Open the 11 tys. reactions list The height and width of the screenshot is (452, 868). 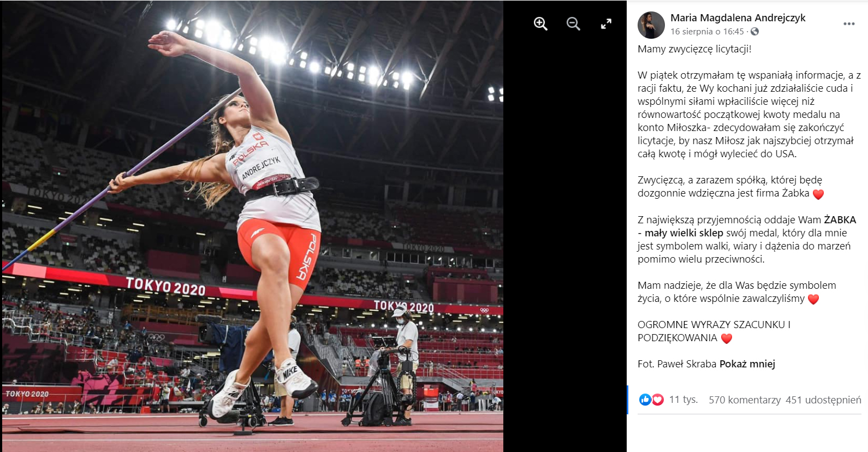tap(683, 400)
